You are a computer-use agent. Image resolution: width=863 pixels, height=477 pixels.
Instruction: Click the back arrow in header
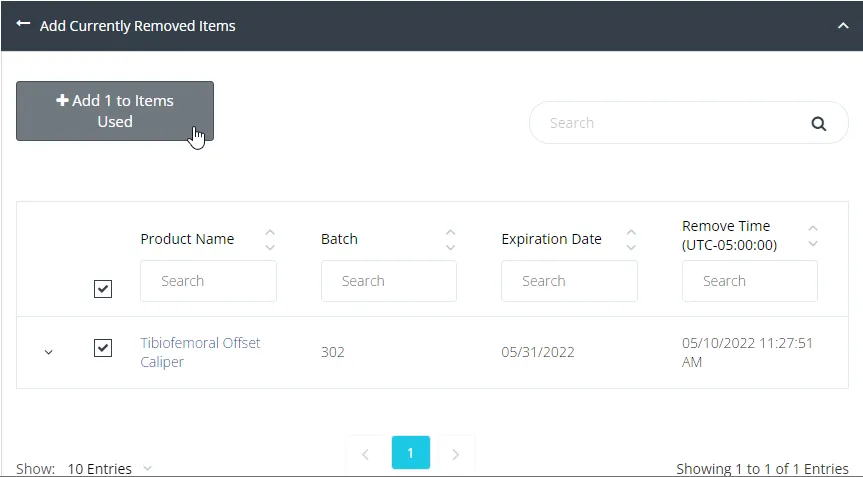[23, 24]
